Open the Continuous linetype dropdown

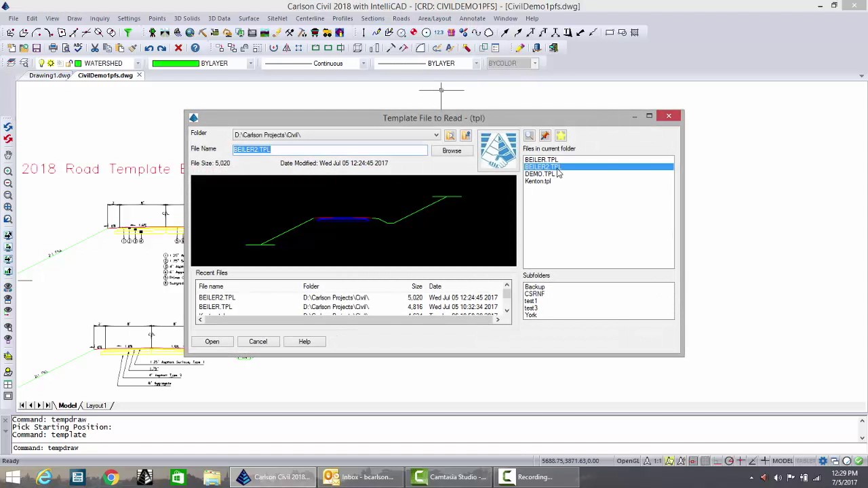tap(363, 64)
